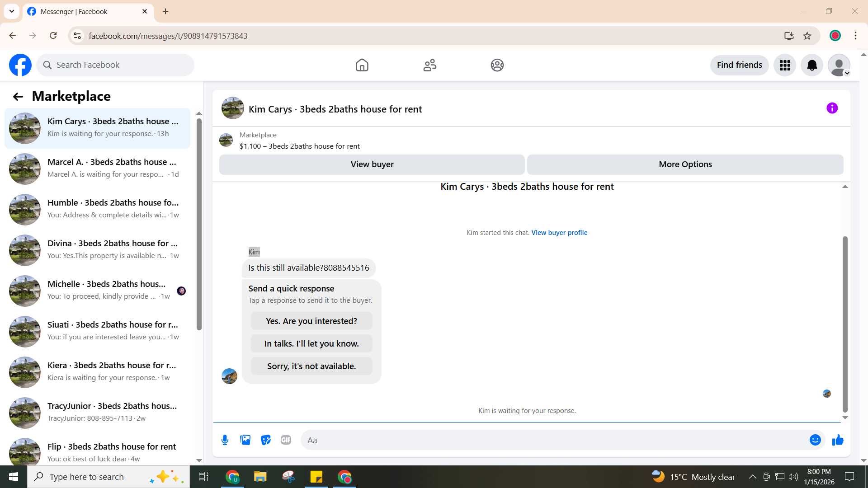Open the View buyer profile link

[x=559, y=233]
